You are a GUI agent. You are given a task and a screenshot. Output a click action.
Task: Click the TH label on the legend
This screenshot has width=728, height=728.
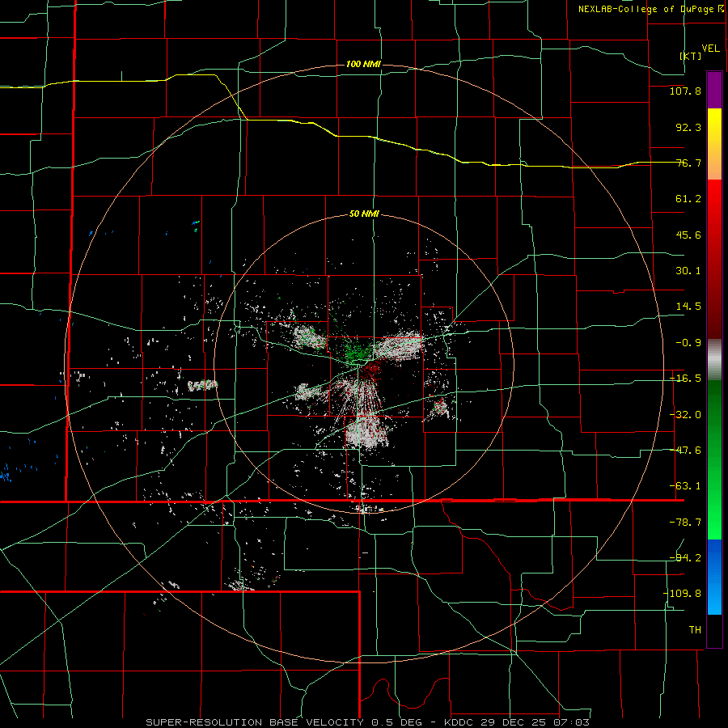coord(695,629)
